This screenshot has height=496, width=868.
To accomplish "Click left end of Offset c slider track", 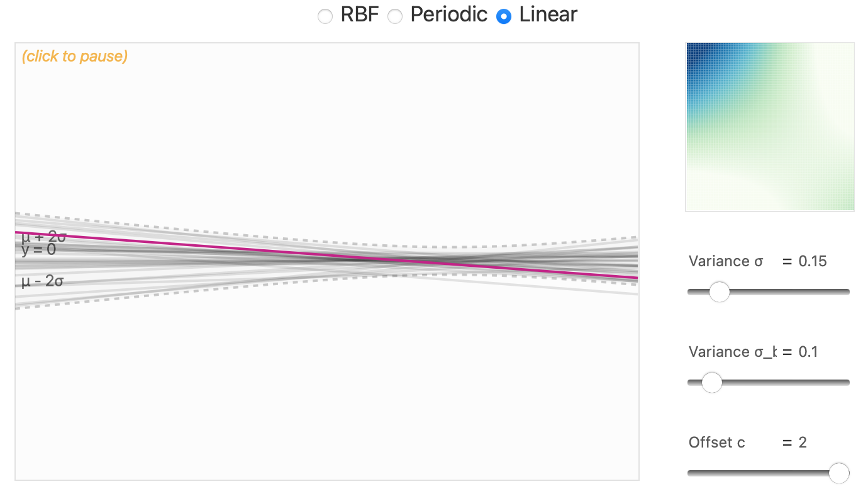I will (x=691, y=473).
